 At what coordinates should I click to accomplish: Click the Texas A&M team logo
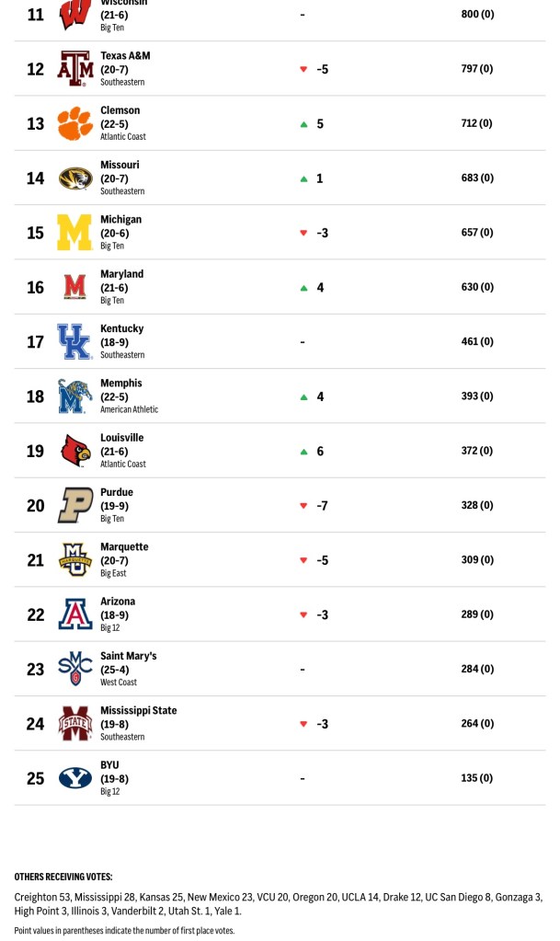pyautogui.click(x=75, y=69)
